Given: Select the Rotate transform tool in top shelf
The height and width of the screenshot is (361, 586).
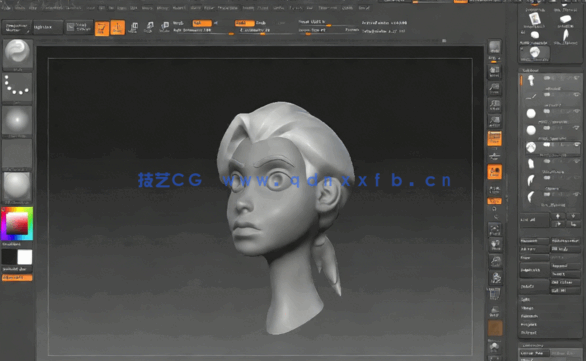Looking at the screenshot, I should point(164,27).
